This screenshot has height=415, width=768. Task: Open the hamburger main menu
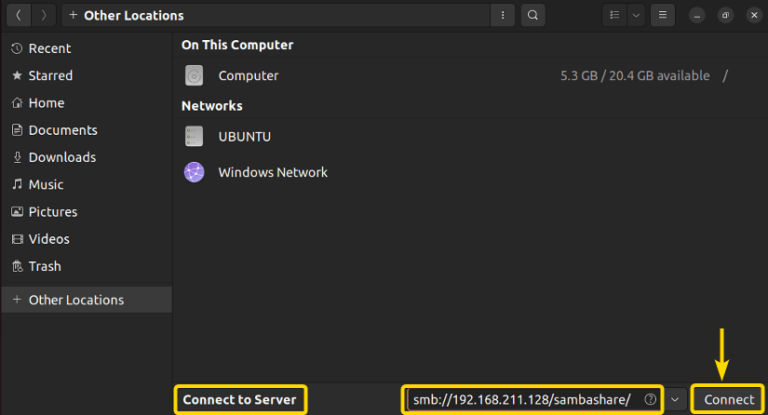pos(663,15)
